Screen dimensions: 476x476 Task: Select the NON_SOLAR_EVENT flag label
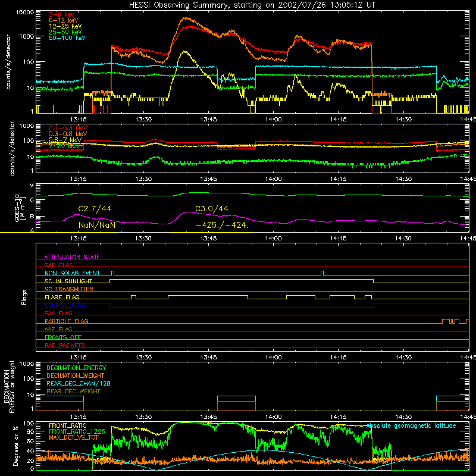[72, 273]
